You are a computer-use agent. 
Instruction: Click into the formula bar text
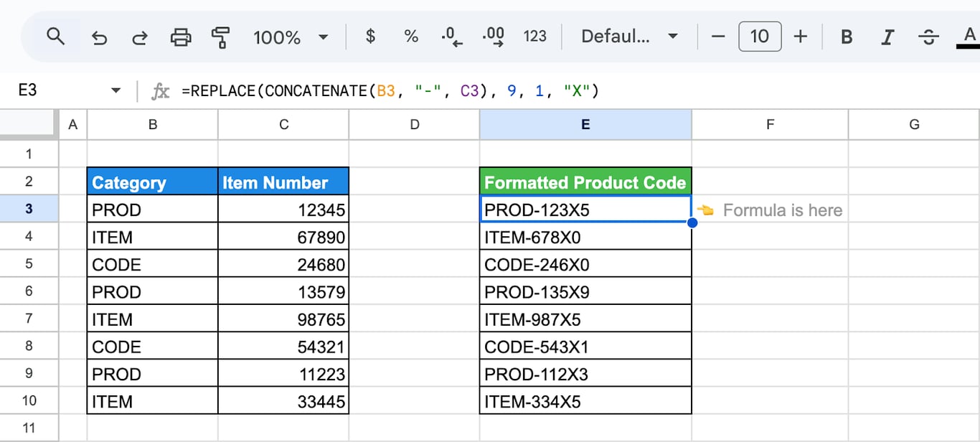390,91
